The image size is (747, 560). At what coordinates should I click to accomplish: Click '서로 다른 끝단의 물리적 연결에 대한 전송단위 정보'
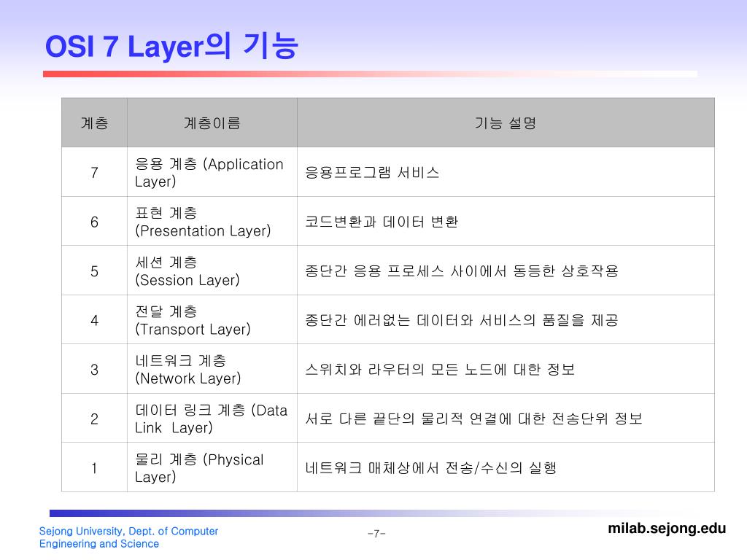[x=473, y=419]
